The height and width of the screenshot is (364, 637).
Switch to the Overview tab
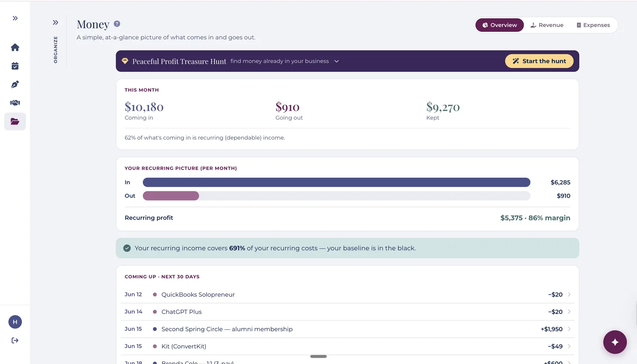tap(500, 25)
